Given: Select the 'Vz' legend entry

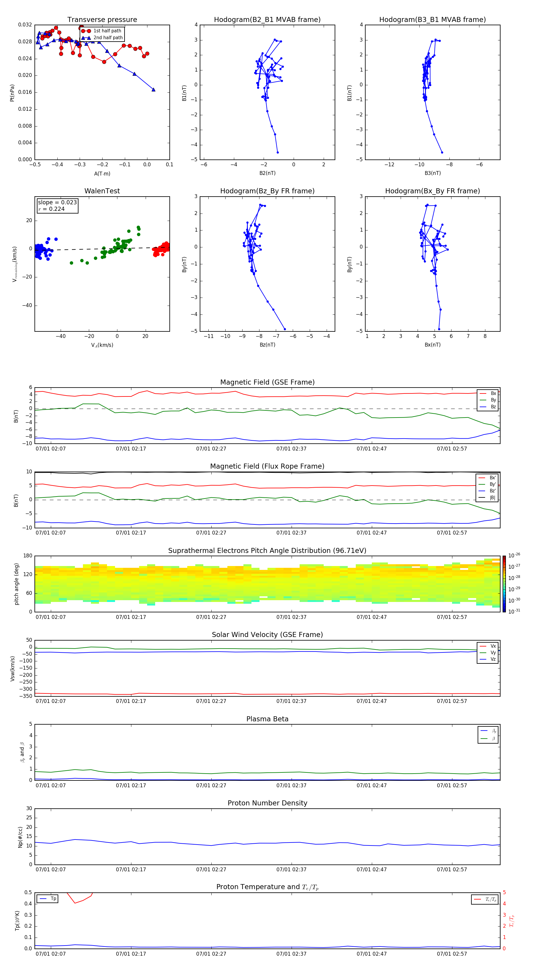Looking at the screenshot, I should click(x=488, y=659).
